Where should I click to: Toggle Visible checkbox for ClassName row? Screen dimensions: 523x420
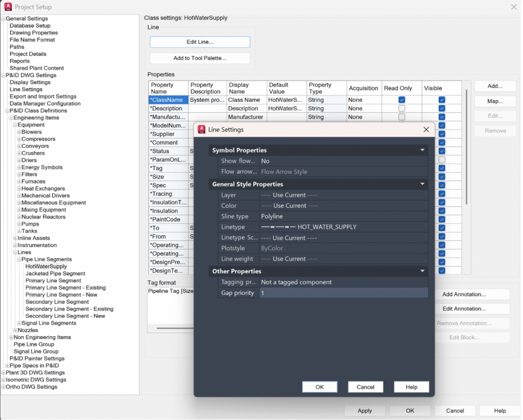[x=442, y=100]
